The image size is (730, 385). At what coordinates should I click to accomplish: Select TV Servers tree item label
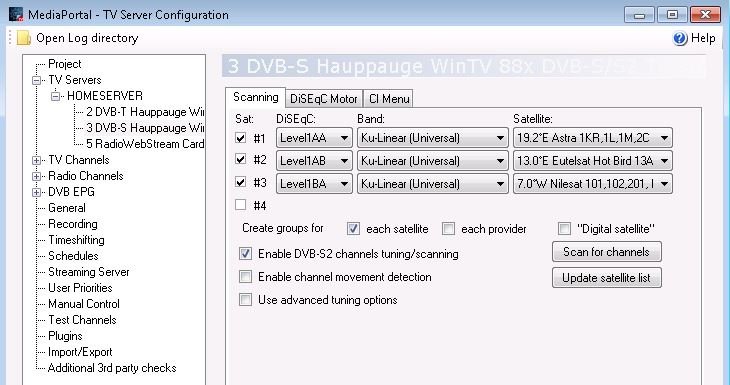coord(74,80)
